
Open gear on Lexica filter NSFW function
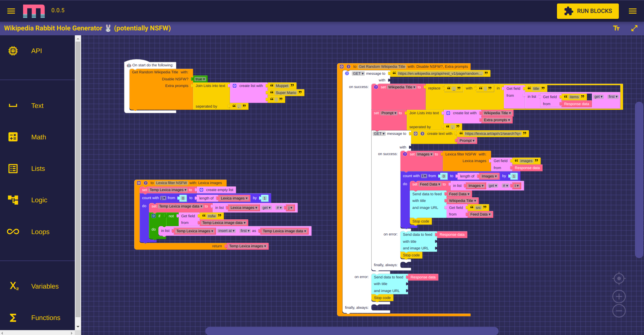pos(139,183)
